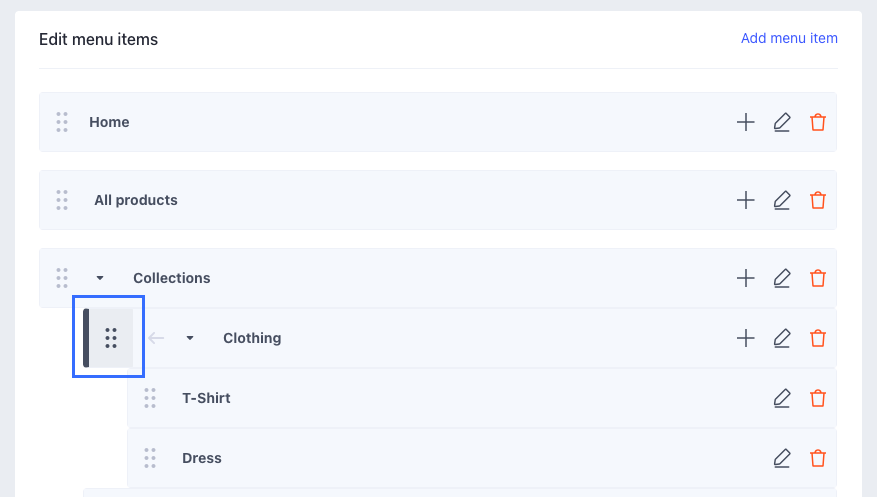Delete the All products menu item
The height and width of the screenshot is (497, 877).
[x=818, y=200]
